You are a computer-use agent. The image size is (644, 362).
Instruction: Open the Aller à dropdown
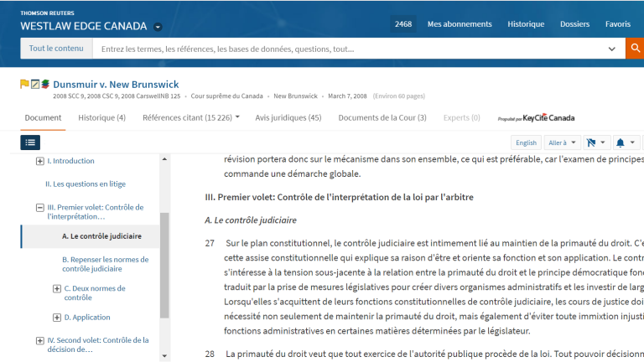click(562, 142)
